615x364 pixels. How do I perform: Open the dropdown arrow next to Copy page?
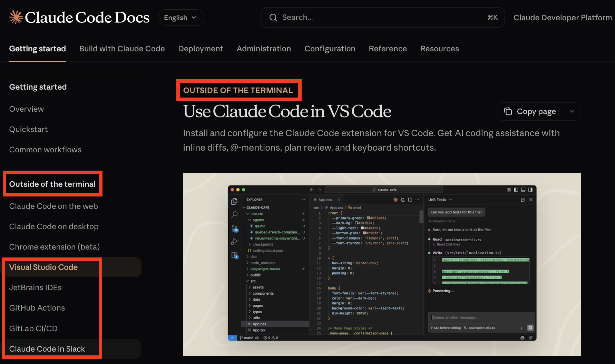pyautogui.click(x=572, y=111)
